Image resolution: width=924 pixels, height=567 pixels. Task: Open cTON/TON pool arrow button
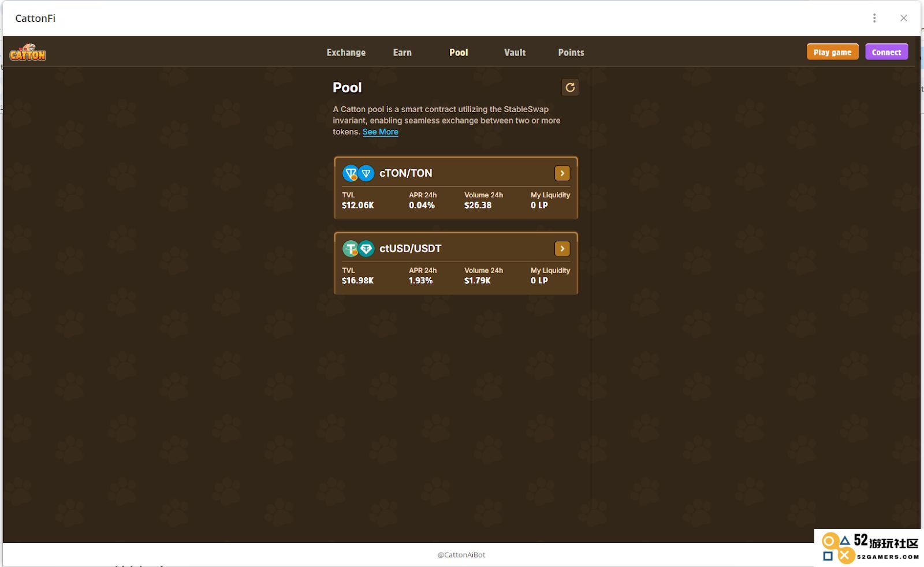pos(562,173)
